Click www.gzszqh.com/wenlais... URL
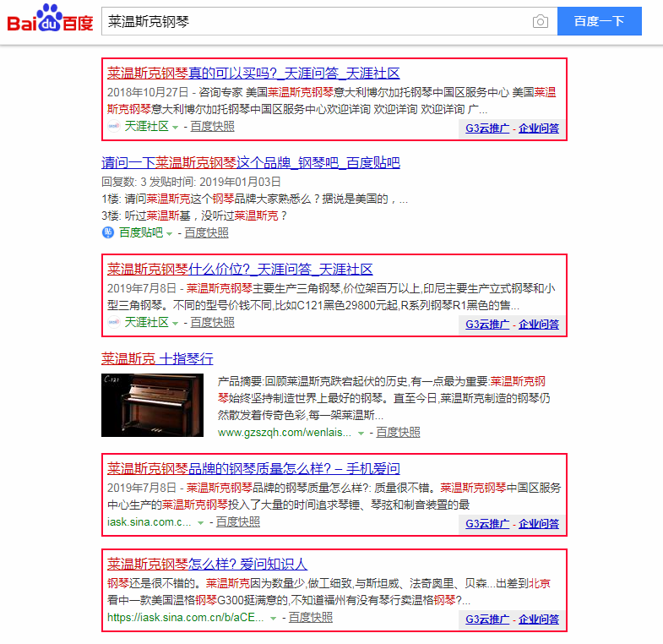 (284, 433)
